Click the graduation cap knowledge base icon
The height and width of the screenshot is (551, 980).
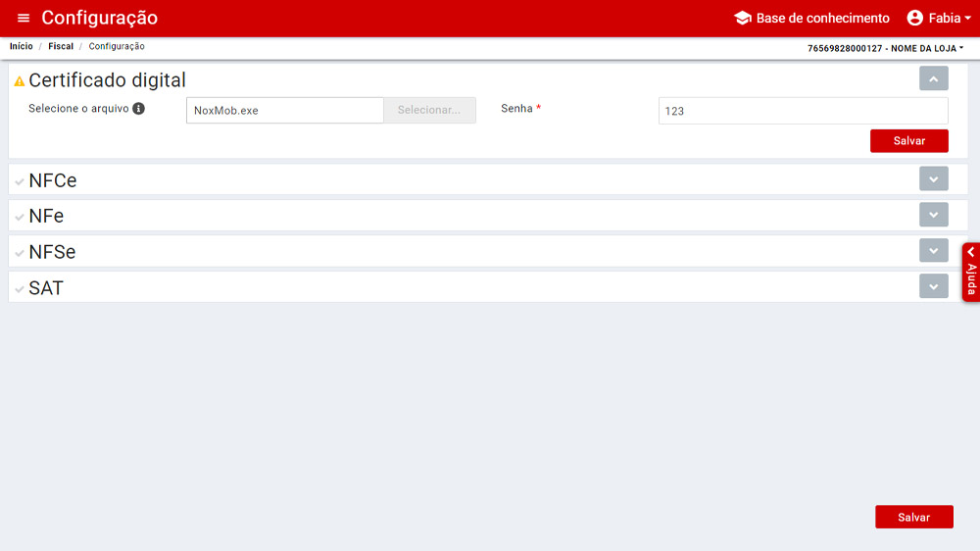[x=743, y=19]
